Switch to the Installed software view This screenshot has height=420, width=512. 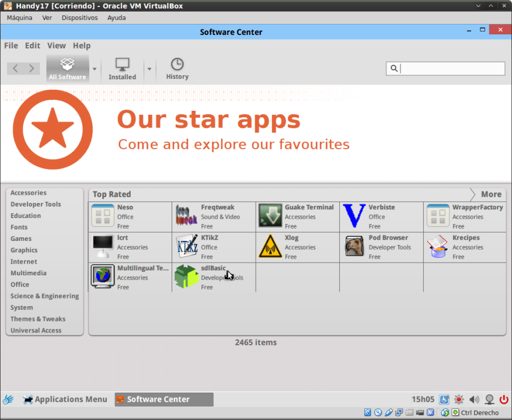coord(122,68)
